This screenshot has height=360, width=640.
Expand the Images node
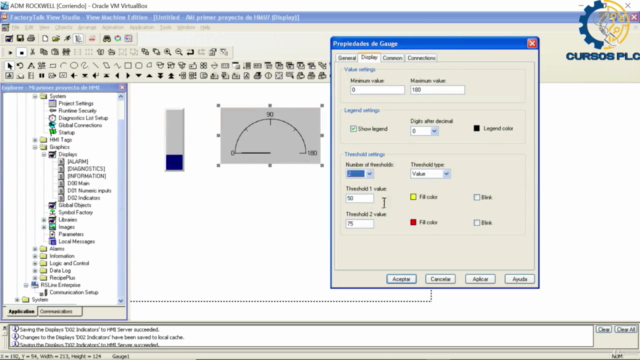pyautogui.click(x=44, y=227)
